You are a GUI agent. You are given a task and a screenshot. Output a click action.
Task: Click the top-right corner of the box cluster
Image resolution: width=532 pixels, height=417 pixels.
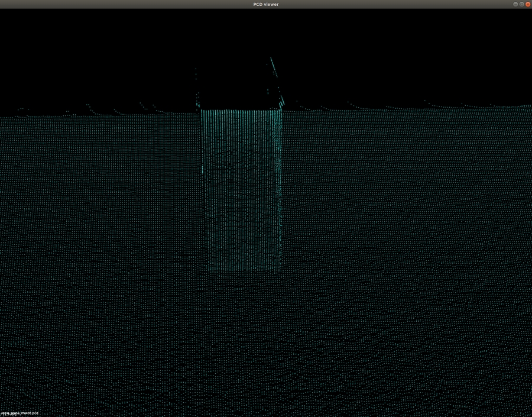point(281,111)
